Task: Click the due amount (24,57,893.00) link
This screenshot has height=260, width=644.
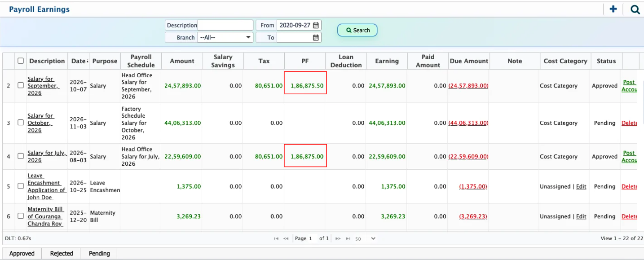Action: click(x=468, y=86)
